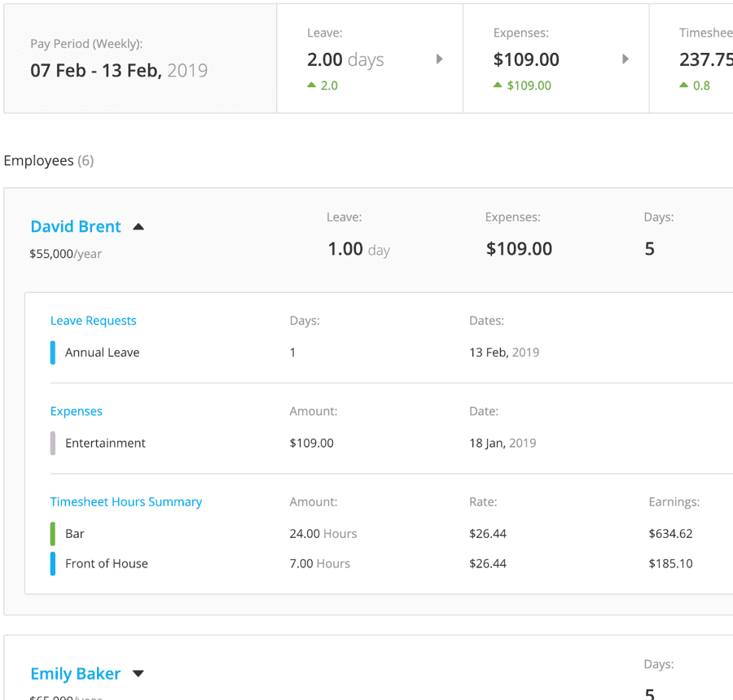
Task: Click the blue Front of House color marker
Action: click(53, 563)
